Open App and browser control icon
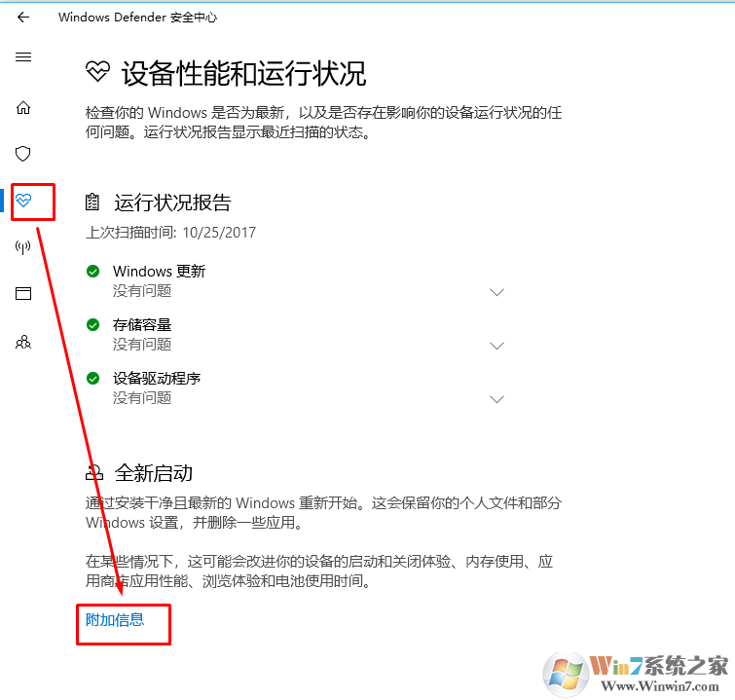The height and width of the screenshot is (700, 735). point(23,293)
